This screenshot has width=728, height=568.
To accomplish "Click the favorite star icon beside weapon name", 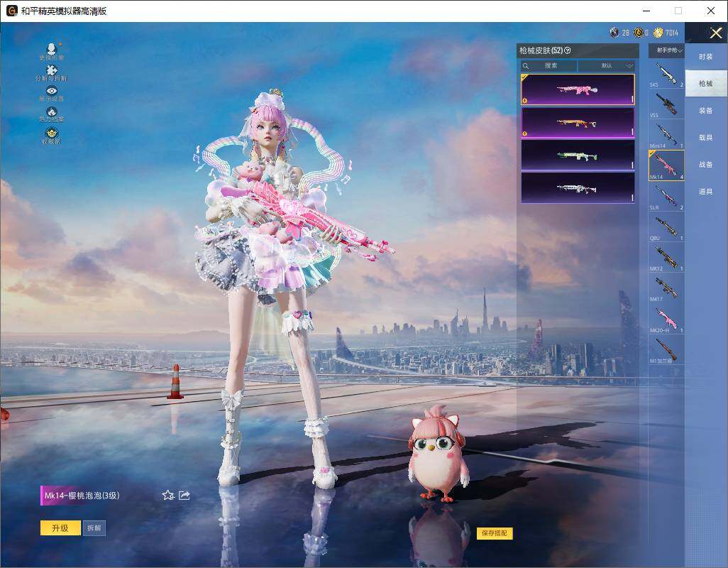I will [168, 495].
